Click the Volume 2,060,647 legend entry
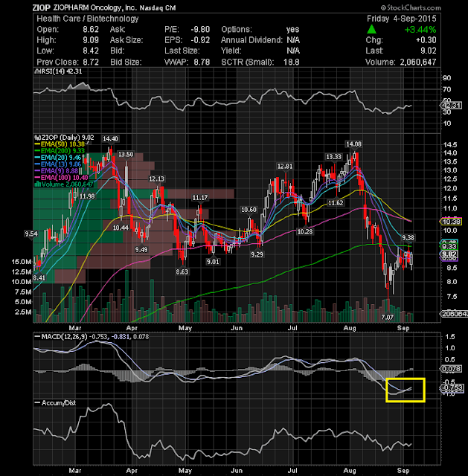Viewport: 468px width, 476px height. pos(65,184)
